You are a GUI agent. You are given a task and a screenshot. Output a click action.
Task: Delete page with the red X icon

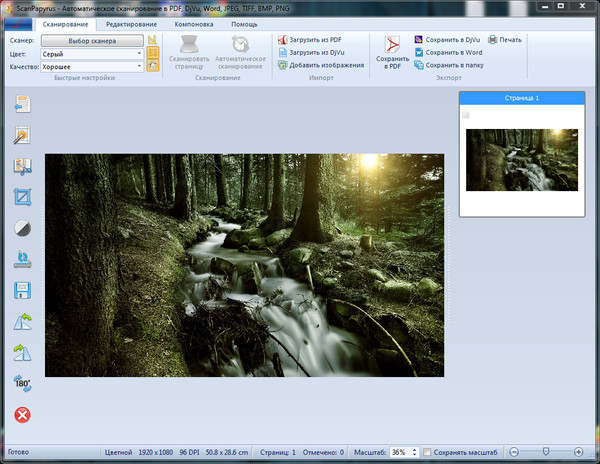pos(22,414)
